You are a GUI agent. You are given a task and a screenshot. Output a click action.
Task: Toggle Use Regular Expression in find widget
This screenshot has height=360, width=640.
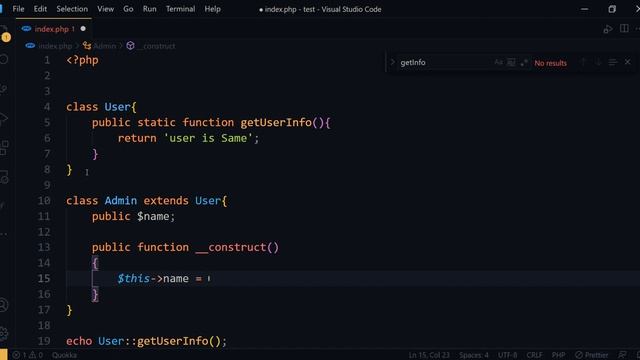(x=524, y=62)
